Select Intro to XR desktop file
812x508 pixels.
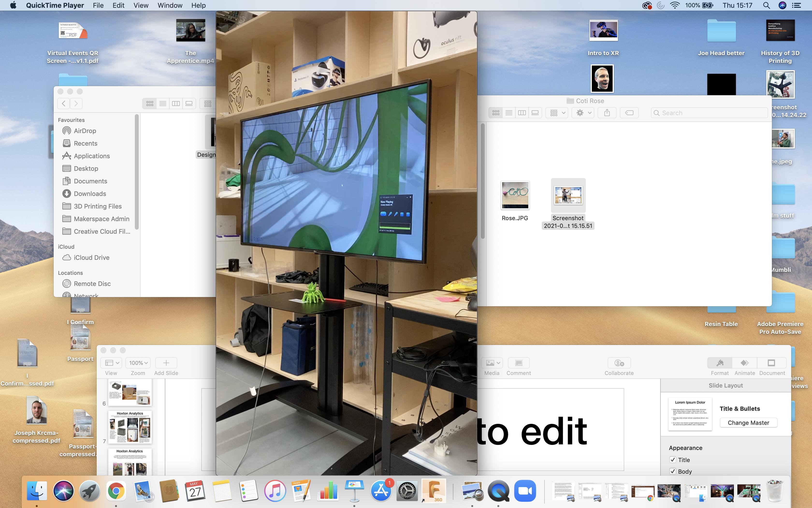pyautogui.click(x=603, y=30)
